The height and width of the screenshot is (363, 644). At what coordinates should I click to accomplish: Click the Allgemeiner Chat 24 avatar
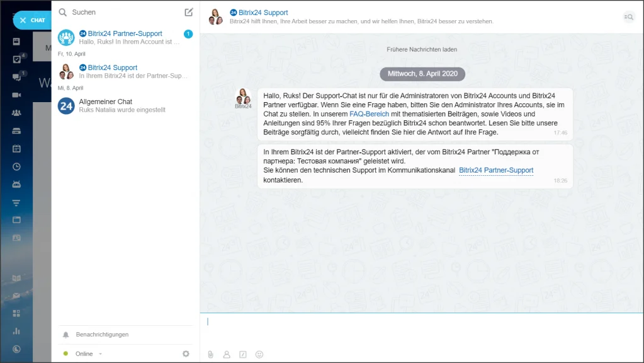point(66,106)
